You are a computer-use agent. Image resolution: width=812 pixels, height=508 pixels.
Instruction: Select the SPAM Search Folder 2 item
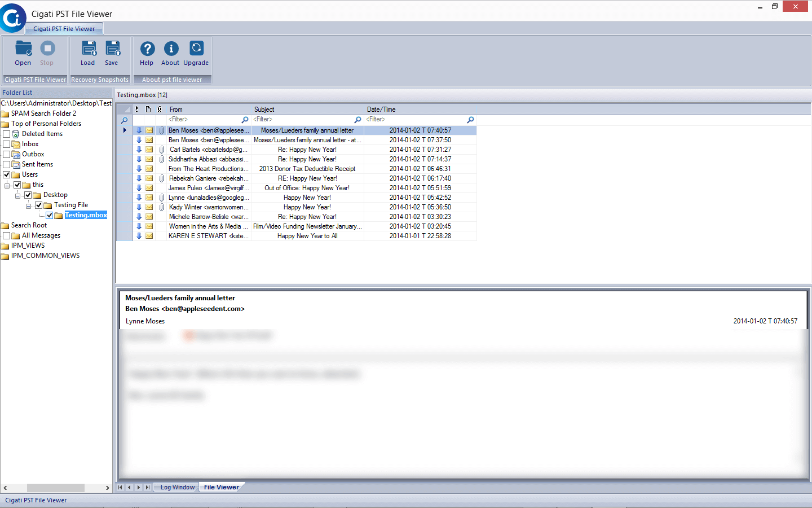coord(43,113)
